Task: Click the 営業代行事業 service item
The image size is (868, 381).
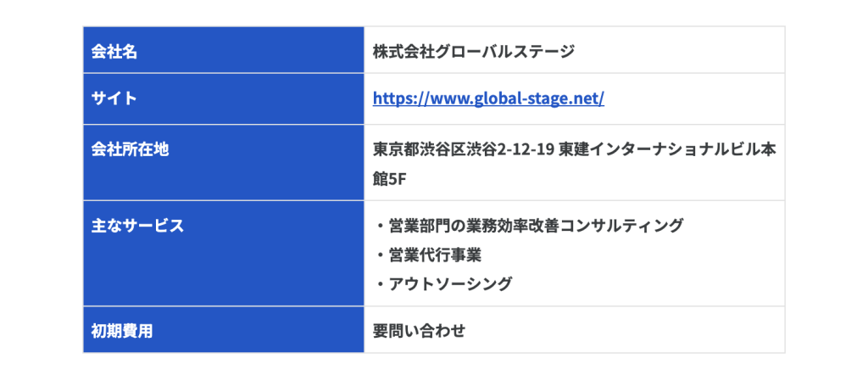Action: pyautogui.click(x=435, y=255)
